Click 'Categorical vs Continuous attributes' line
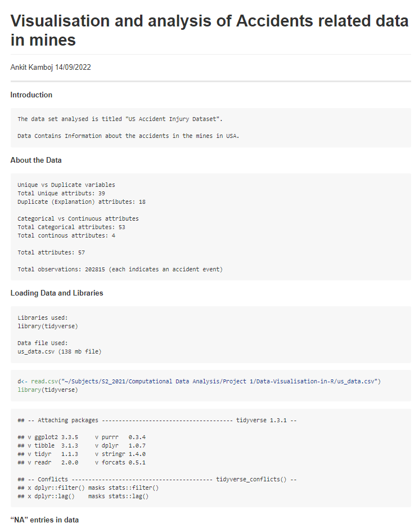Screen dimensions: 419x532 tap(78, 218)
